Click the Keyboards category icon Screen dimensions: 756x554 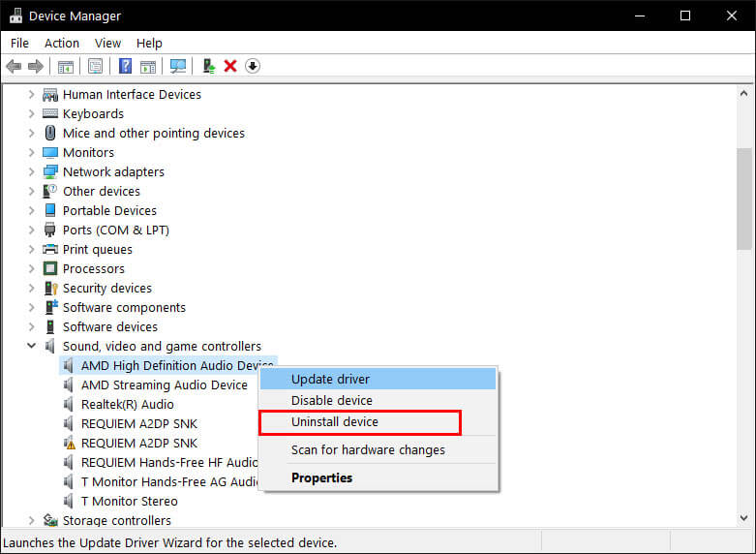(x=50, y=114)
